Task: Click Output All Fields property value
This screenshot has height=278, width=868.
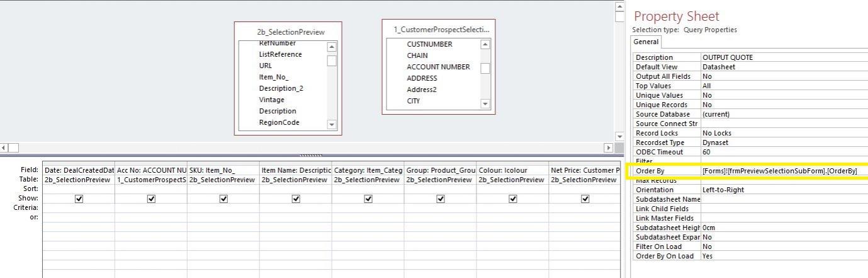Action: point(784,76)
